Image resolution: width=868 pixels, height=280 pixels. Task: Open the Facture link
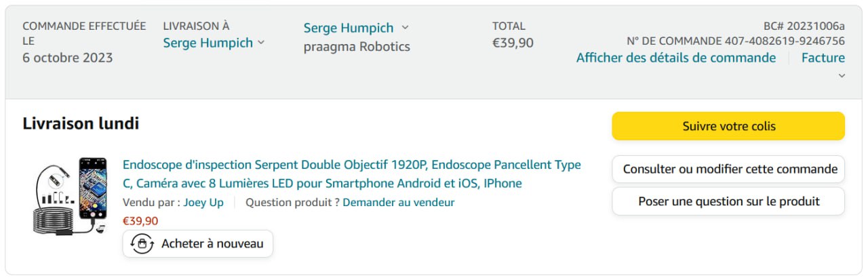[823, 58]
